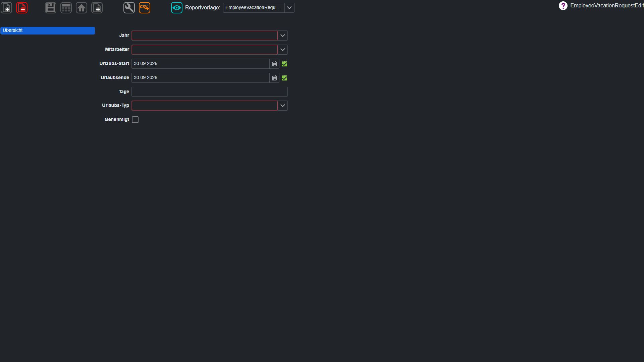
Task: Expand the Urlaubs-Typ dropdown arrow
Action: click(x=283, y=106)
